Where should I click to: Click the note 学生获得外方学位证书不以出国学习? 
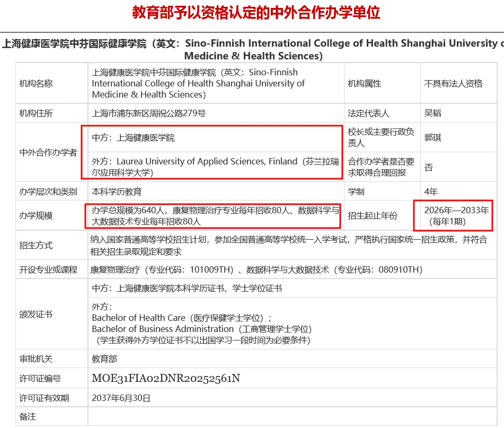(204, 340)
